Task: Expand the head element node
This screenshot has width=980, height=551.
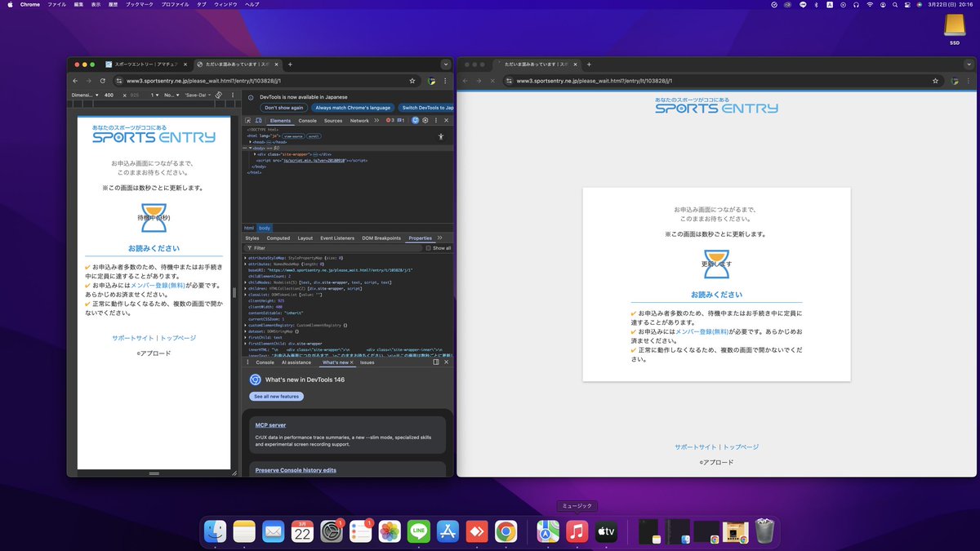Action: click(x=249, y=141)
